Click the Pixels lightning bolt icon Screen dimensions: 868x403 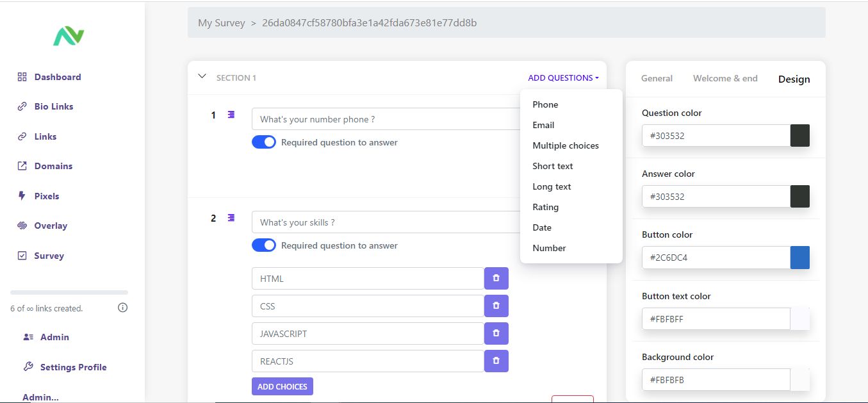[22, 196]
